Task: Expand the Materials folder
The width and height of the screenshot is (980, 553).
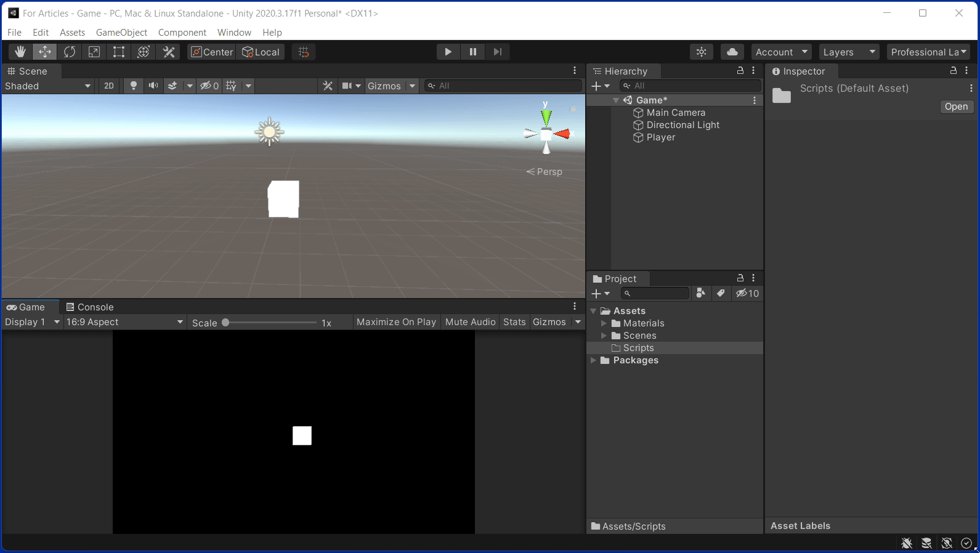Action: (604, 323)
